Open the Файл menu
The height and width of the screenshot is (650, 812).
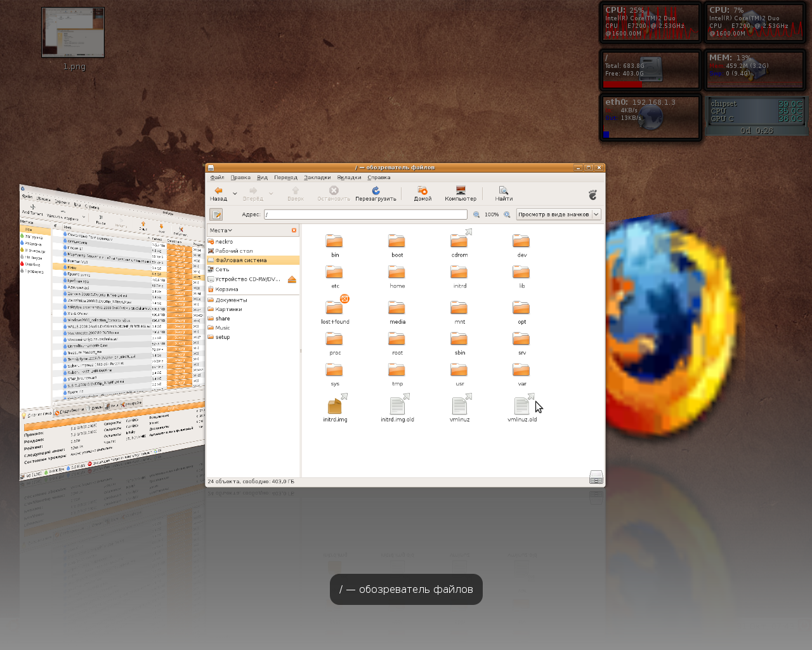click(x=217, y=178)
